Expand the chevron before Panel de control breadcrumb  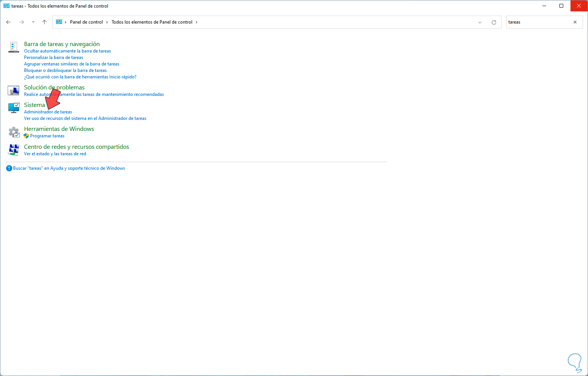[x=66, y=22]
